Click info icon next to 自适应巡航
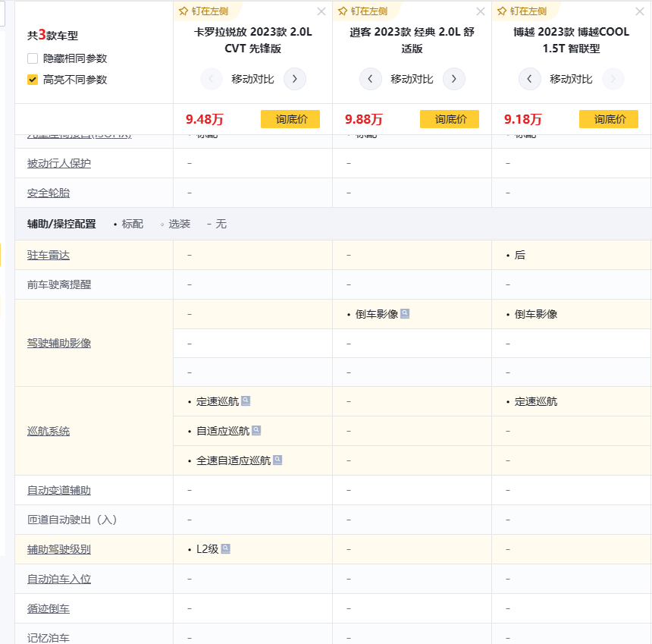 pos(256,431)
